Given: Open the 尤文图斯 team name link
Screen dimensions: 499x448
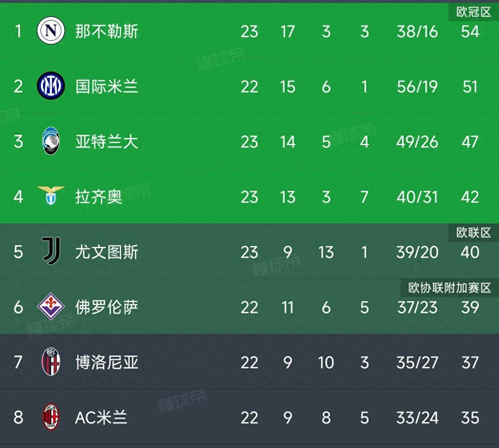Looking at the screenshot, I should pyautogui.click(x=106, y=252).
